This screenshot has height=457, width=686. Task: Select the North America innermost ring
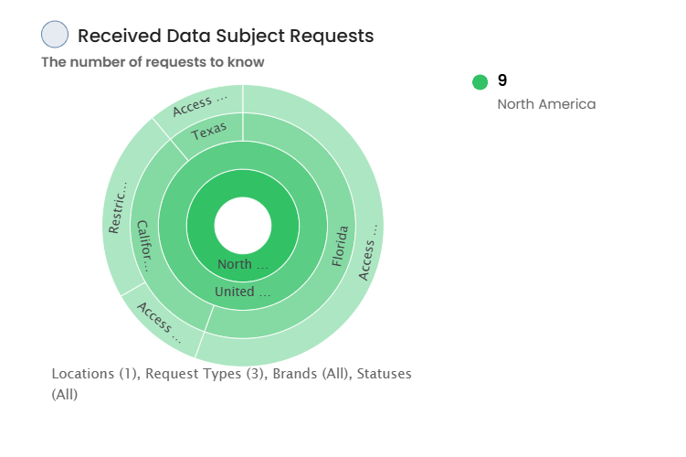tap(243, 265)
